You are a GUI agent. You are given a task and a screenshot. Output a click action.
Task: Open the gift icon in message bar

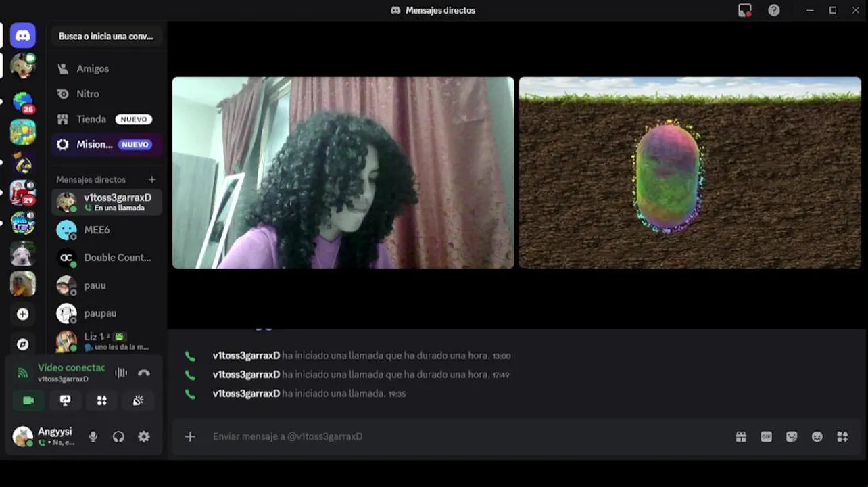coord(741,437)
